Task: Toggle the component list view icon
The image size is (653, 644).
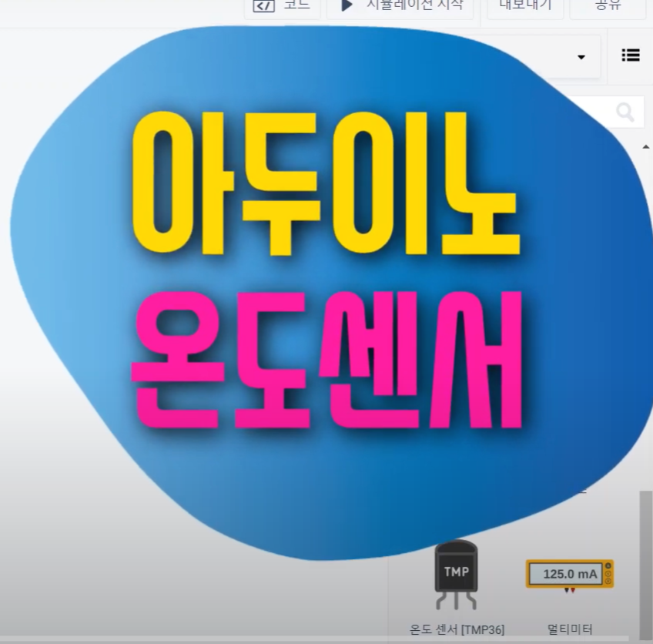Action: (x=631, y=55)
